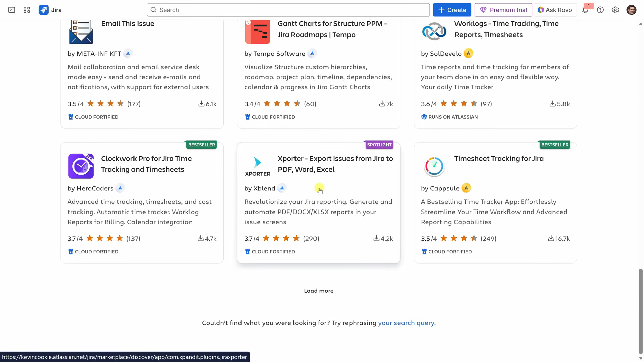Click the Create button

[452, 10]
